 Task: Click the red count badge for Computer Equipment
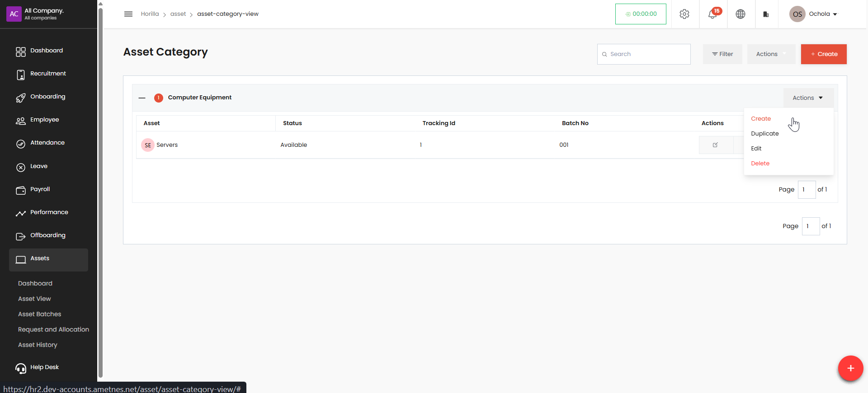(158, 98)
